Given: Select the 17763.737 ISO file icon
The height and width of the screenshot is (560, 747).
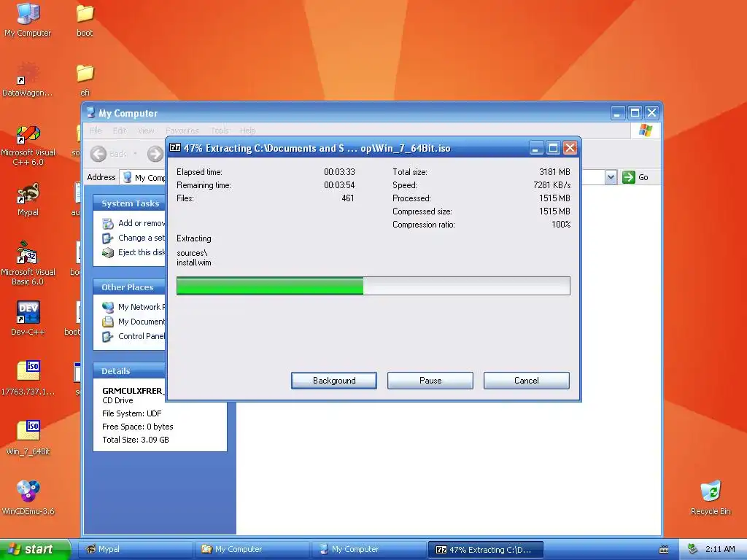Looking at the screenshot, I should pyautogui.click(x=28, y=378).
